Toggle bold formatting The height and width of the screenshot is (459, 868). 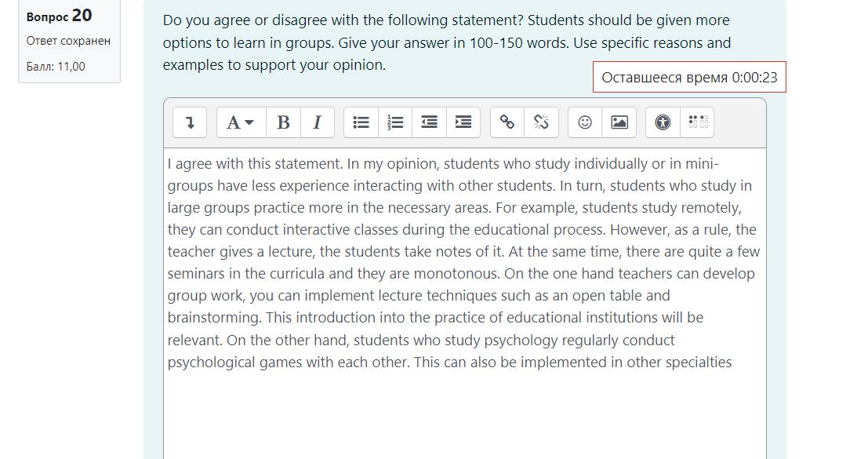(283, 122)
